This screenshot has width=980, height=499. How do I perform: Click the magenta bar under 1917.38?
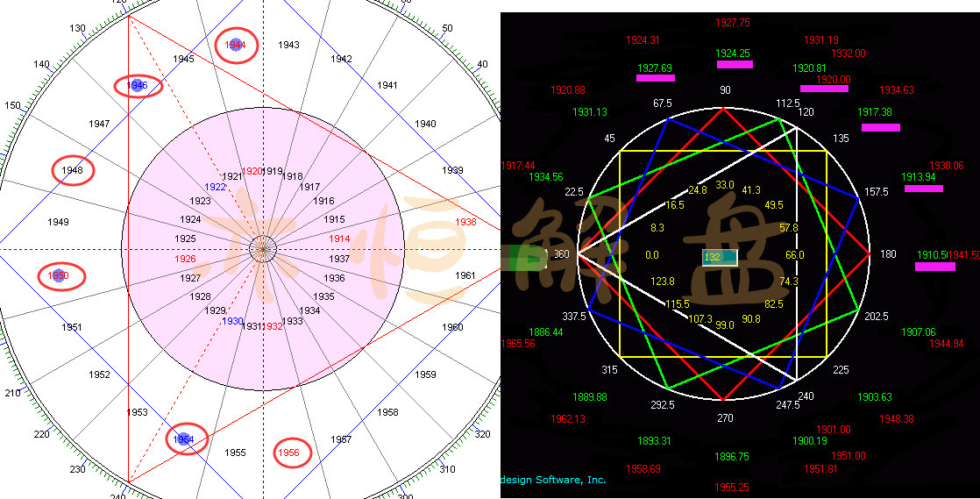pyautogui.click(x=881, y=127)
